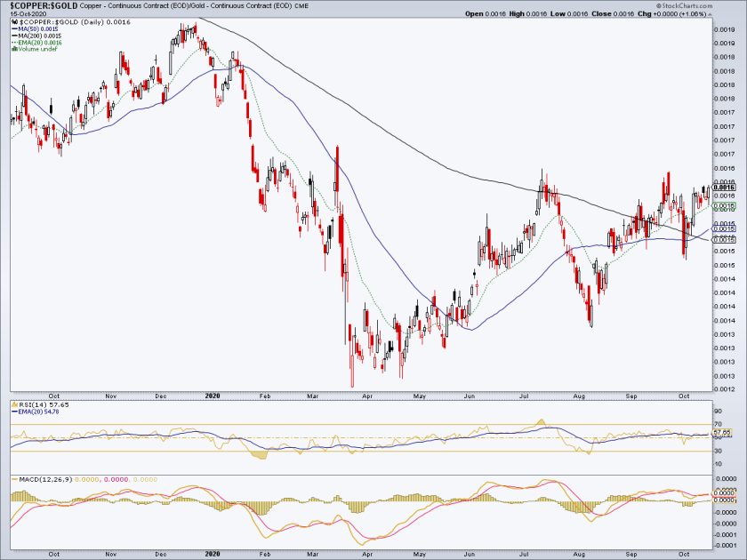Screen dimensions: 747x560
Task: Click the volume bars icon in legend
Action: (14, 49)
